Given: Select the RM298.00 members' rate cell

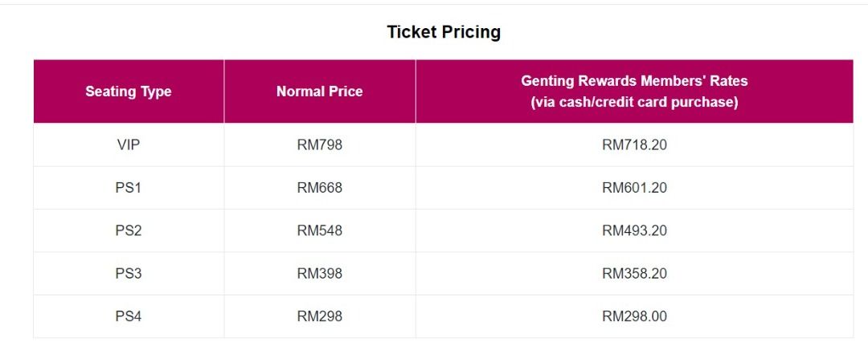Looking at the screenshot, I should [x=634, y=316].
